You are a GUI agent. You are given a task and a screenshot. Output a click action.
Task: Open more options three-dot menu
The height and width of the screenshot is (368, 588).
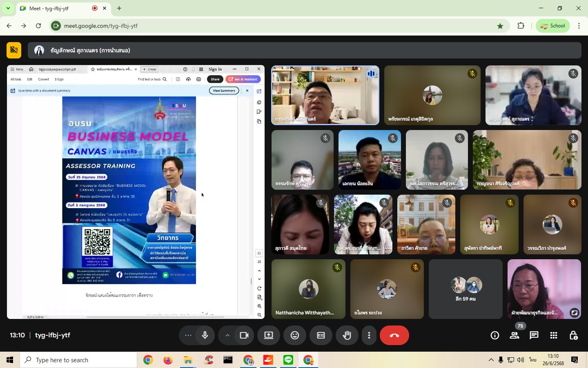(369, 335)
